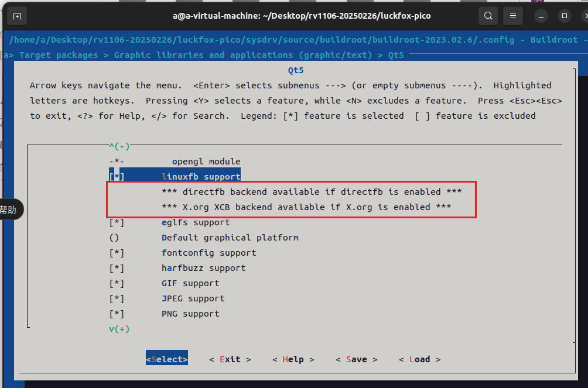Toggle harfbuzz support checkbox
This screenshot has height=388, width=588.
point(117,268)
